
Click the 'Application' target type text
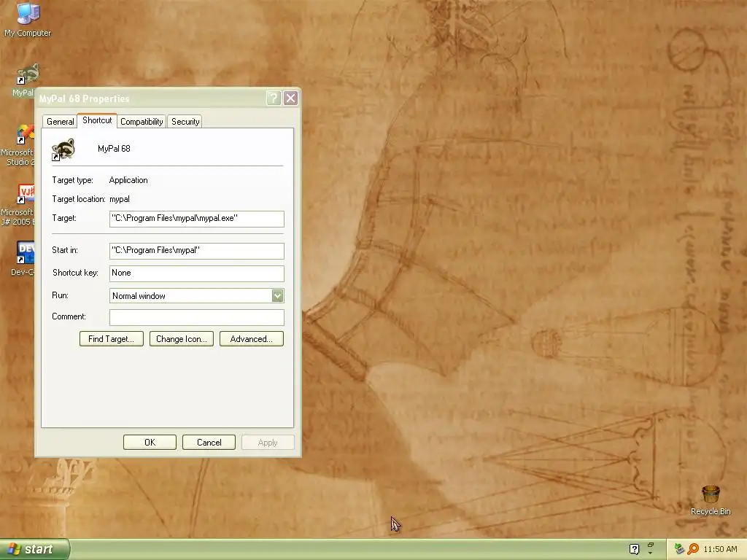[128, 180]
